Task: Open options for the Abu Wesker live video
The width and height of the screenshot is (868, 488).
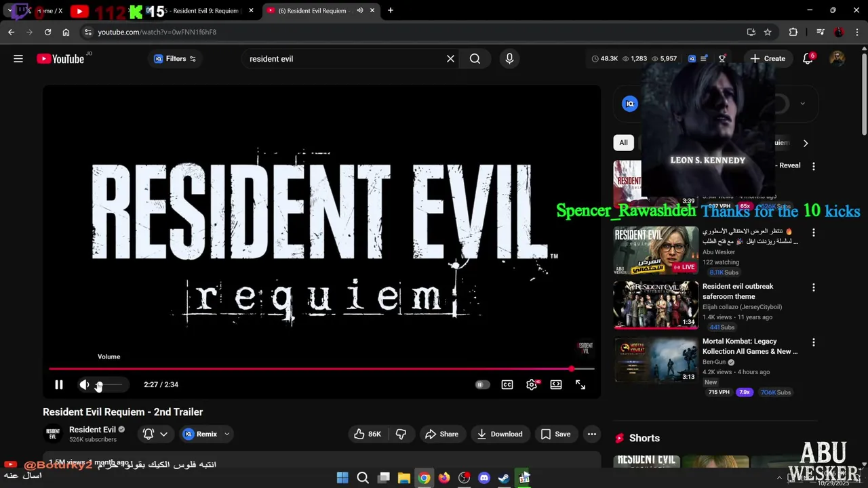Action: click(x=814, y=232)
